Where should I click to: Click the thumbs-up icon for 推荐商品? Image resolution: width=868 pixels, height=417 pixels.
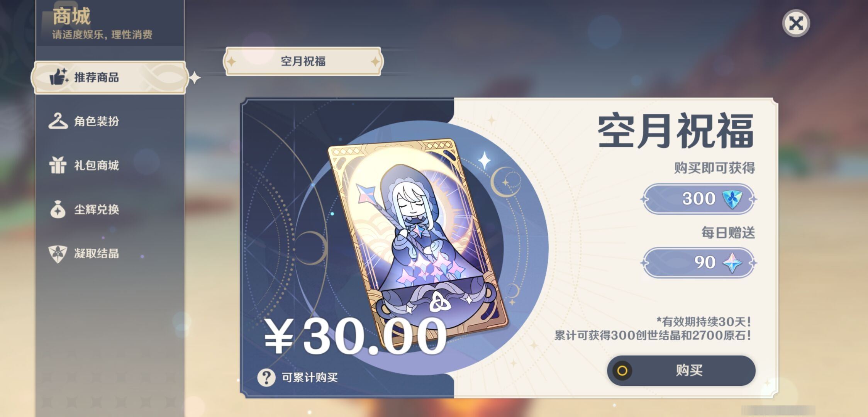tap(58, 76)
